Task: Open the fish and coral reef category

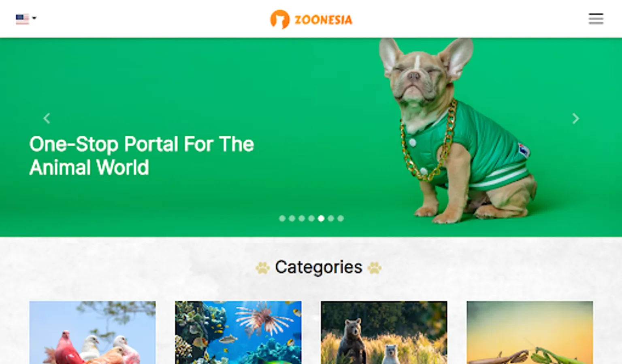Action: coord(238,332)
